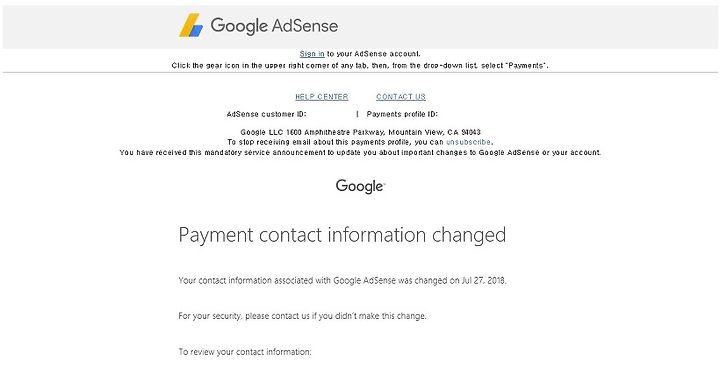Open the CONTACT US link

point(401,97)
